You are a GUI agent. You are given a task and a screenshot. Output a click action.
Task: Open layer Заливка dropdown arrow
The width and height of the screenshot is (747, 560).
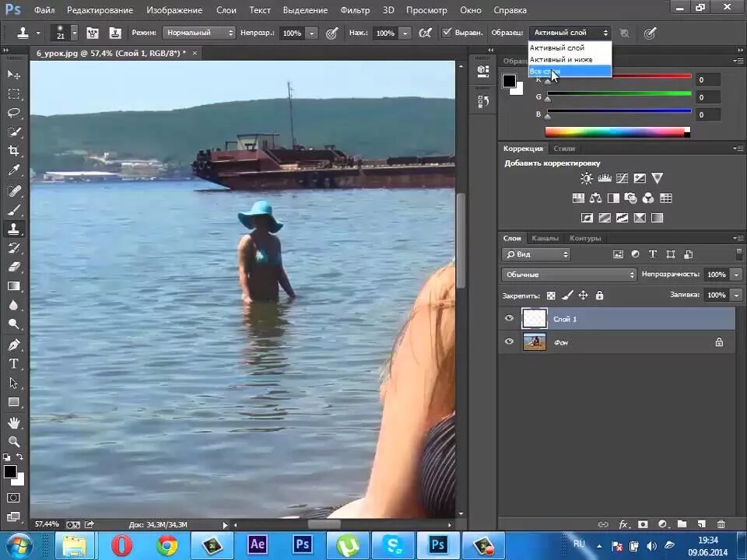point(737,296)
